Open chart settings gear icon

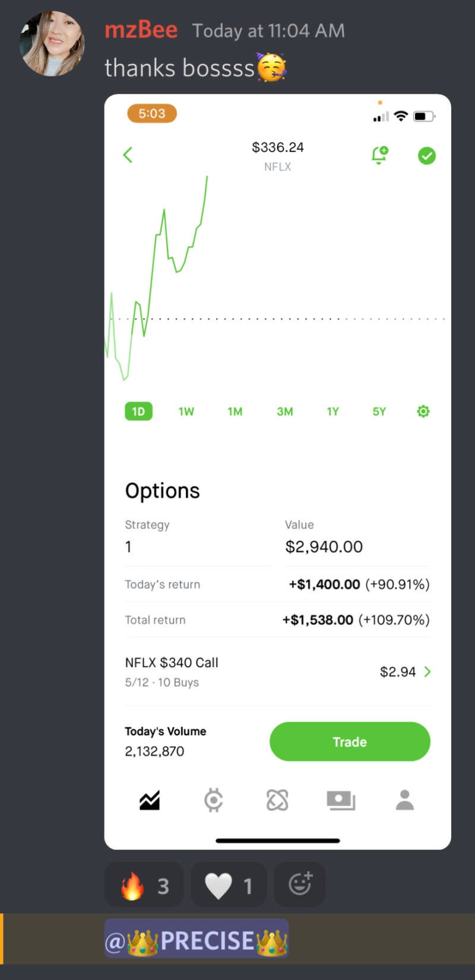coord(423,411)
